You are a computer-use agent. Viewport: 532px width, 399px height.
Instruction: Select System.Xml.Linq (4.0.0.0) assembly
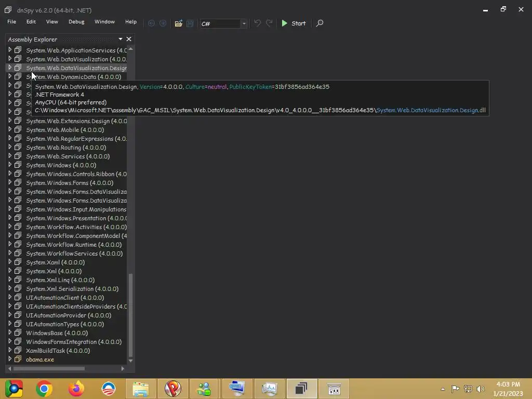tap(60, 280)
